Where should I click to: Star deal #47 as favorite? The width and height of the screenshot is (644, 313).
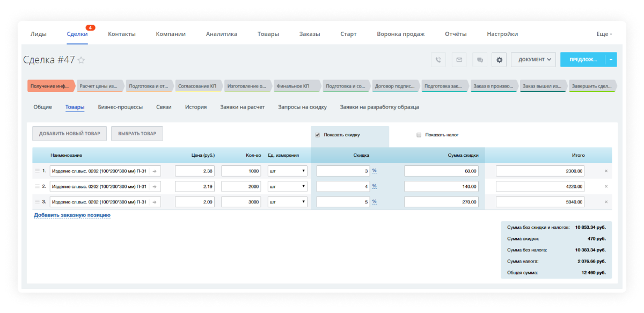click(81, 60)
